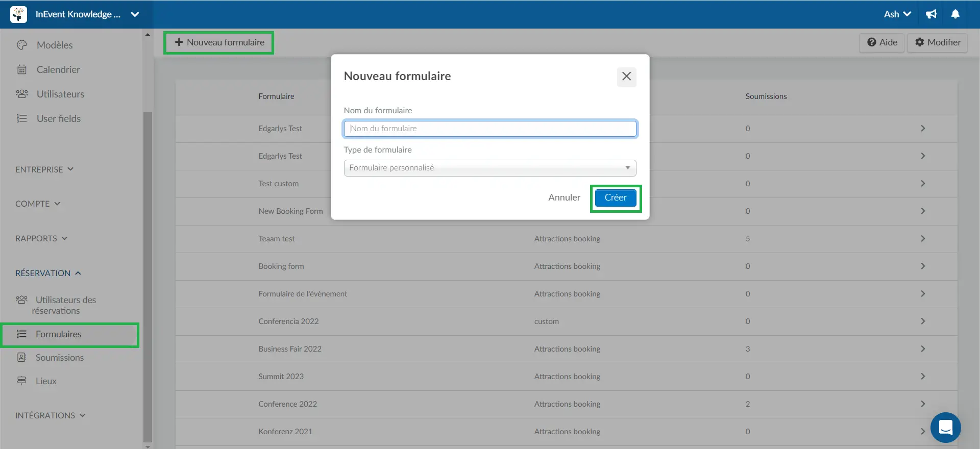Close the Nouveau formulaire dialog
This screenshot has width=980, height=449.
(x=626, y=77)
